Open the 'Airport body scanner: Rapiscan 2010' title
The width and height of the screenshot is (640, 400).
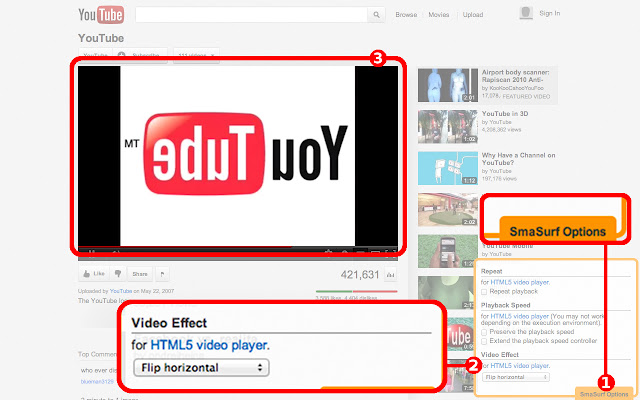pos(516,76)
